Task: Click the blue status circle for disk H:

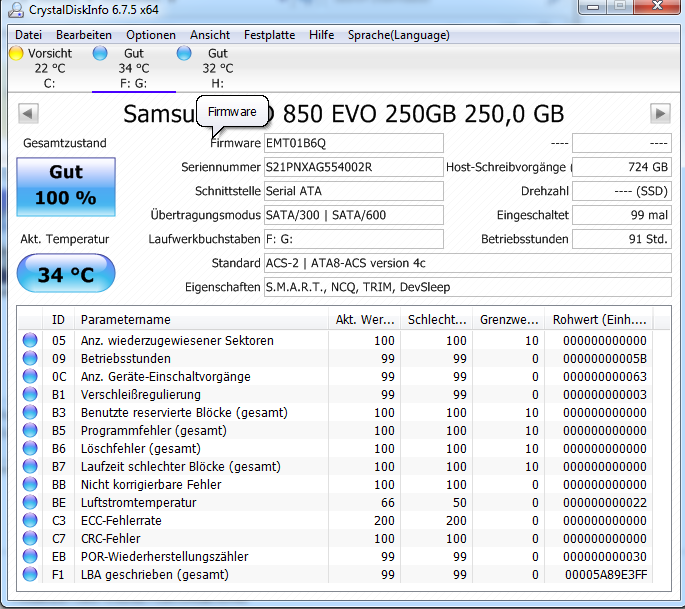Action: click(184, 53)
